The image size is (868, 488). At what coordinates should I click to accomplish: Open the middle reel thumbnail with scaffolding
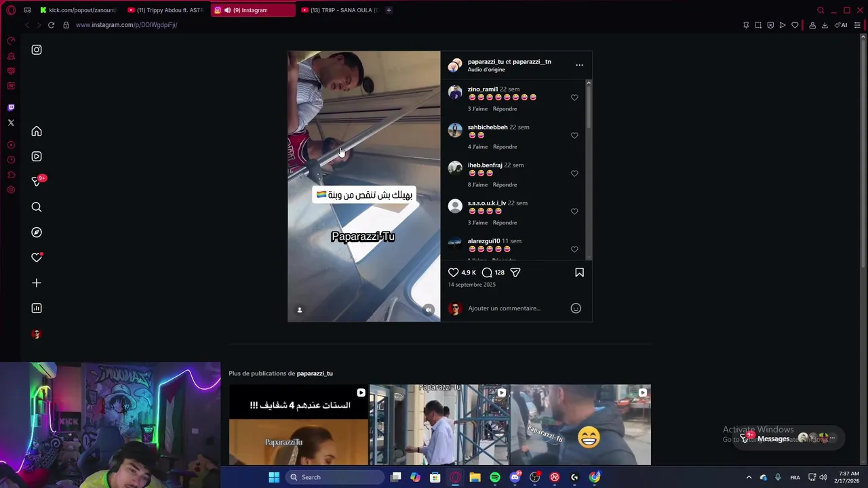[x=439, y=425]
